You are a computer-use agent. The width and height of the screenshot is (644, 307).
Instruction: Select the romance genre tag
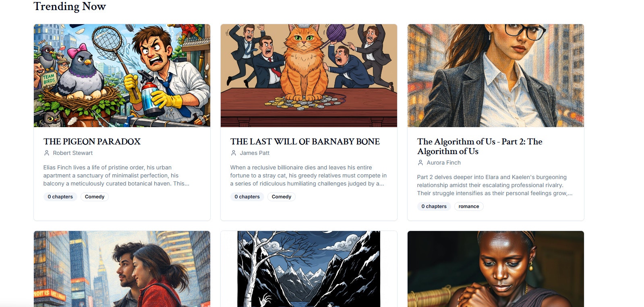pos(469,206)
